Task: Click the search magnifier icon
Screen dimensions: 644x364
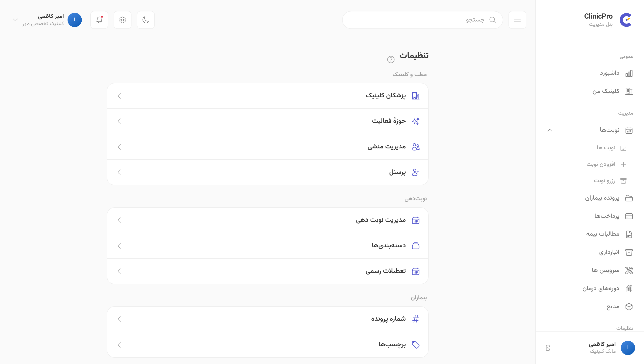Action: (x=492, y=20)
